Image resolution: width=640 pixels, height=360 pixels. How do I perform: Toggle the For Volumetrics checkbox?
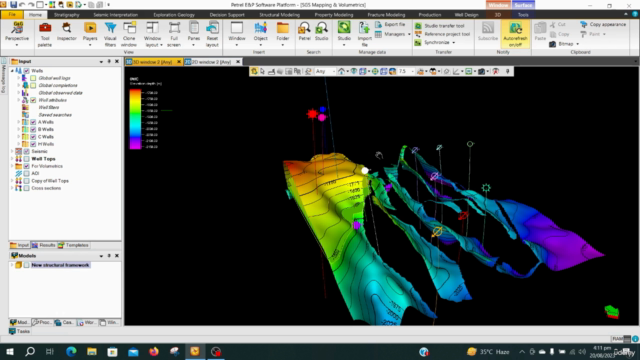[x=27, y=166]
